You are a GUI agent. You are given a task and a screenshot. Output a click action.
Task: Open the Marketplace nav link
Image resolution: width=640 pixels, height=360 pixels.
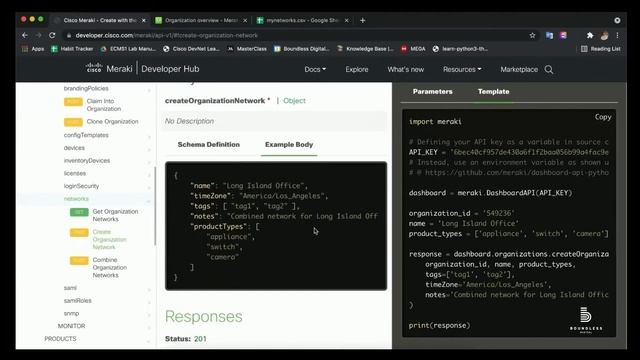point(519,69)
